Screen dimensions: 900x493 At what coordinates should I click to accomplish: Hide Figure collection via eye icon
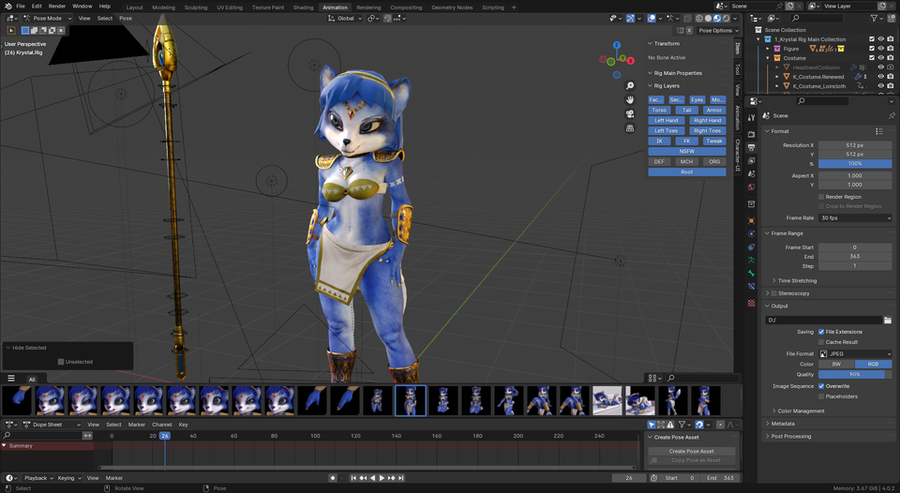(x=881, y=49)
